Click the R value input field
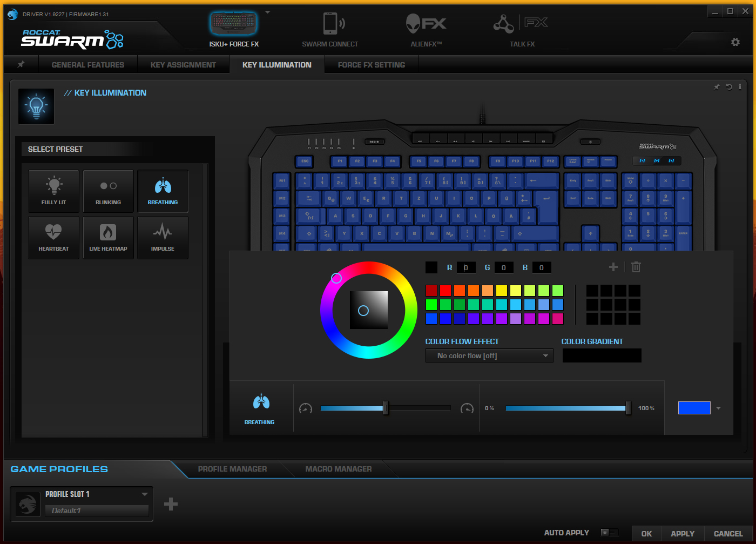Screen dimensions: 756x544 pos(466,267)
